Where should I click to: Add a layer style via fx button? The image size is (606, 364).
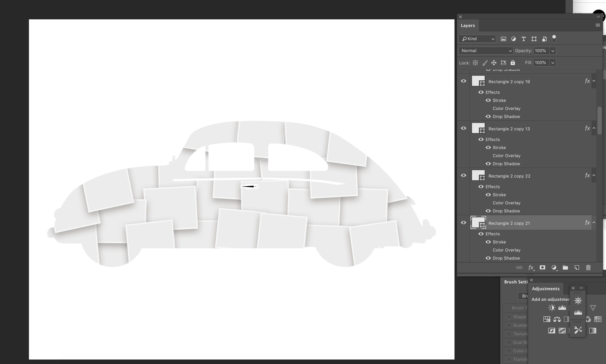coord(531,268)
